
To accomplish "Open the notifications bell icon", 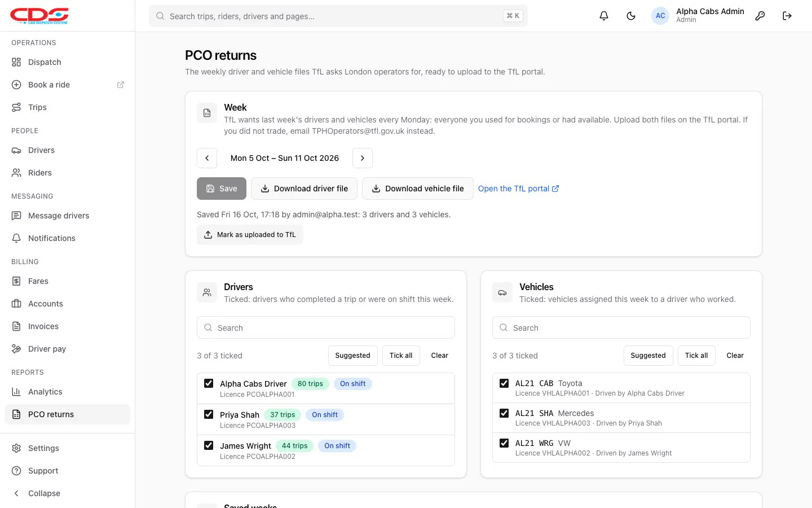I will coord(604,16).
